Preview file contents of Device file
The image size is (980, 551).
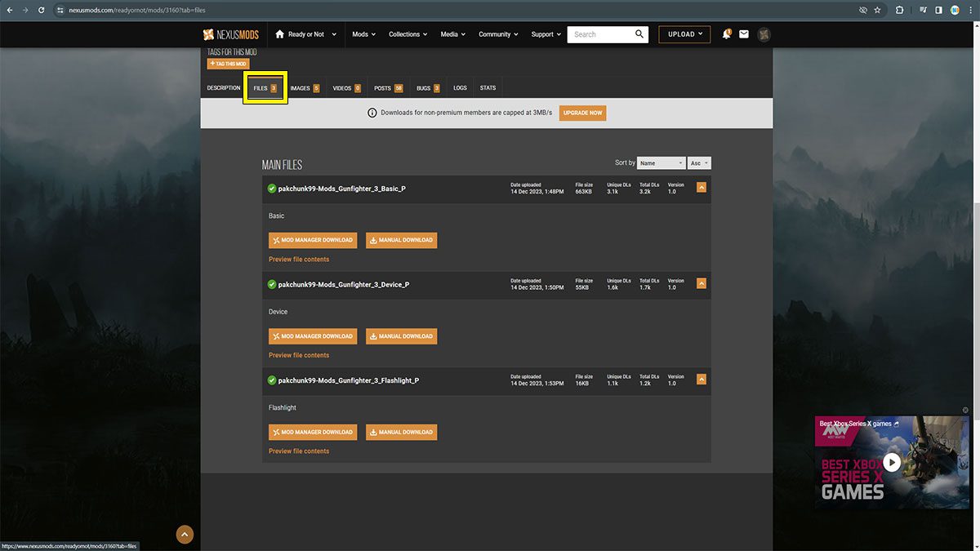coord(299,355)
